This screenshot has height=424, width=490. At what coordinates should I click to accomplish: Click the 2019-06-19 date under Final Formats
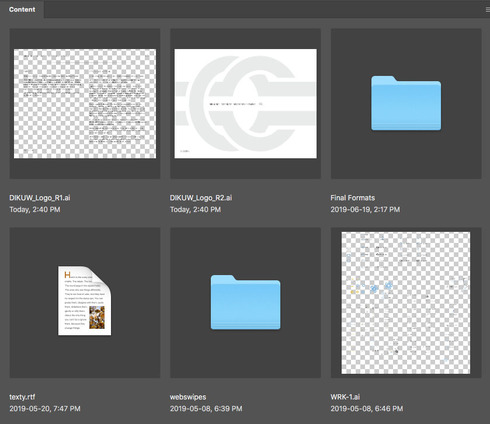(365, 210)
